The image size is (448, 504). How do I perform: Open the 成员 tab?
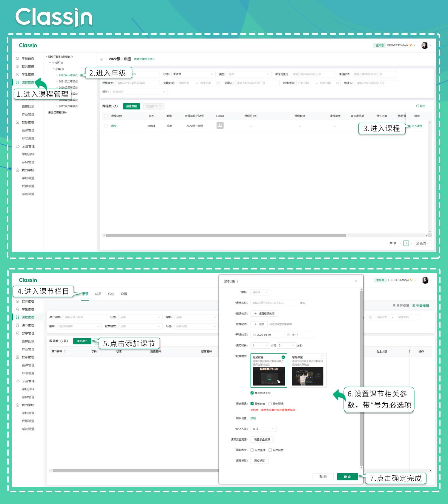pos(98,294)
